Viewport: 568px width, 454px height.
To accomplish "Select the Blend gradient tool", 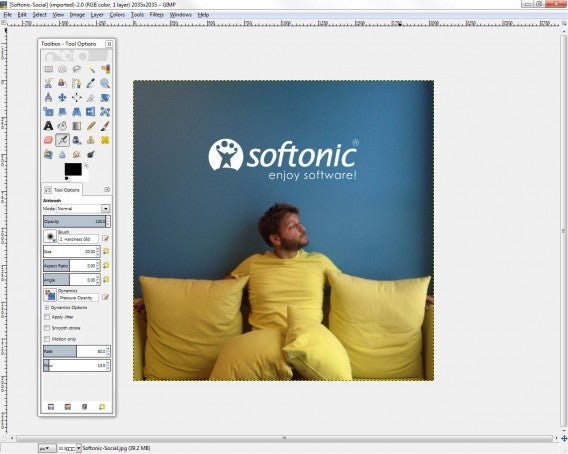I will tap(77, 126).
